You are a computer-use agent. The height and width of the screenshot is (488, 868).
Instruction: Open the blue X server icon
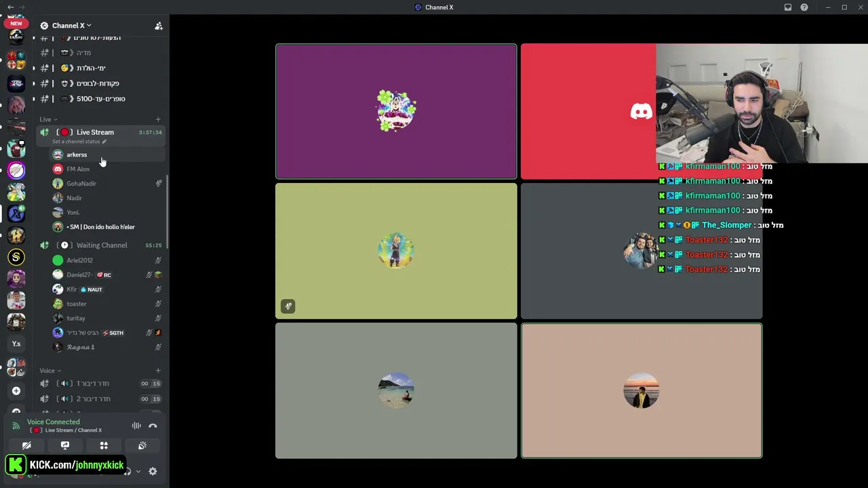coord(16,213)
